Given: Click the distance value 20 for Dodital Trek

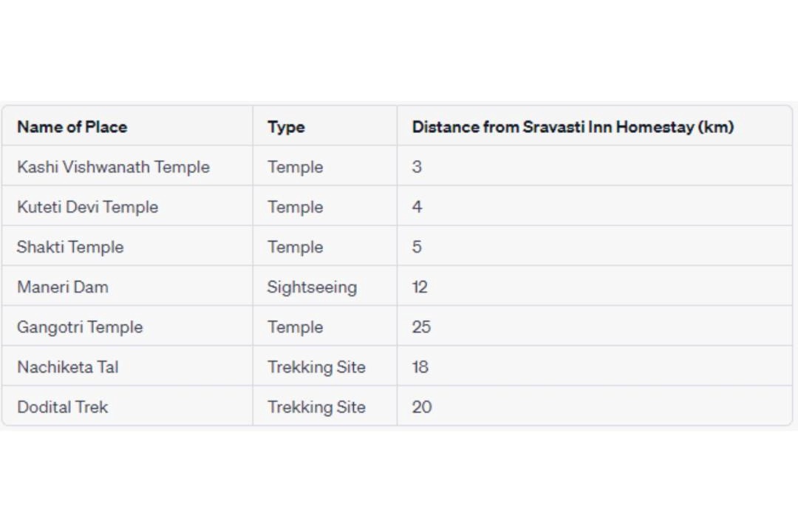Looking at the screenshot, I should (422, 406).
